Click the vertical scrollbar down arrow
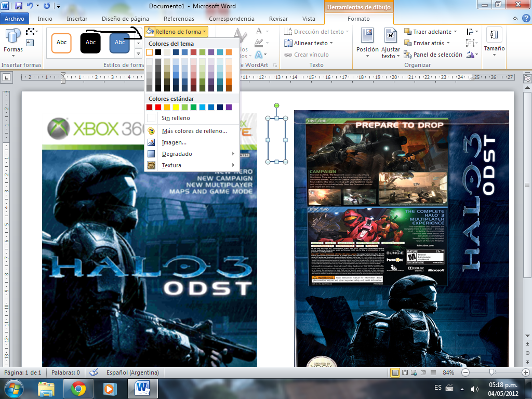The image size is (532, 399). pyautogui.click(x=527, y=336)
